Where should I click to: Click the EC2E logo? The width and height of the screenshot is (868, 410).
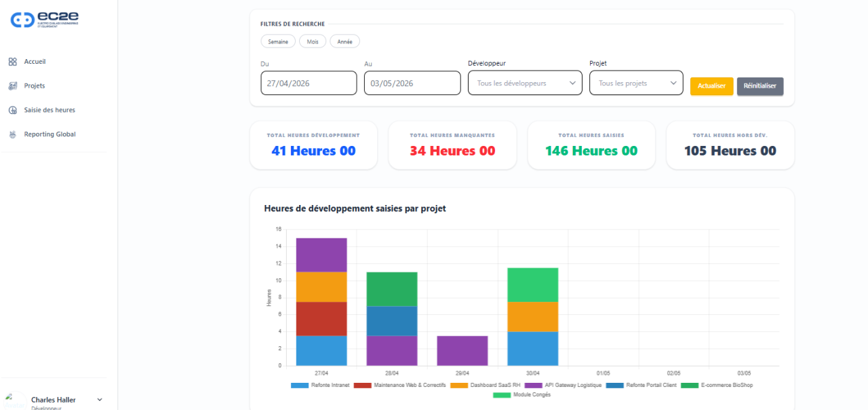[45, 20]
